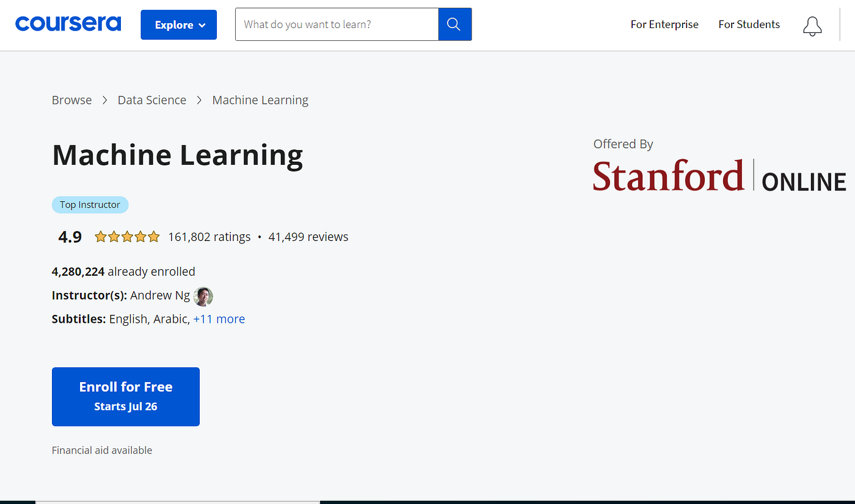Click the five-star rating icons
Screen dimensions: 855x504
pos(126,236)
